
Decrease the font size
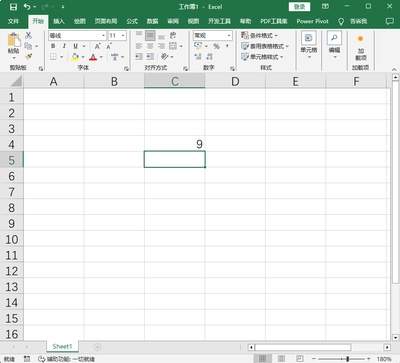tap(108, 46)
